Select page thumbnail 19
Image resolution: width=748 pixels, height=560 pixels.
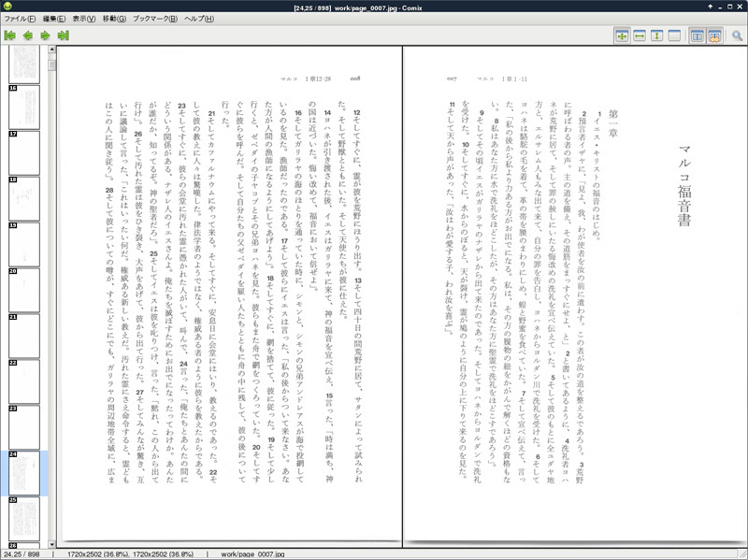click(24, 245)
